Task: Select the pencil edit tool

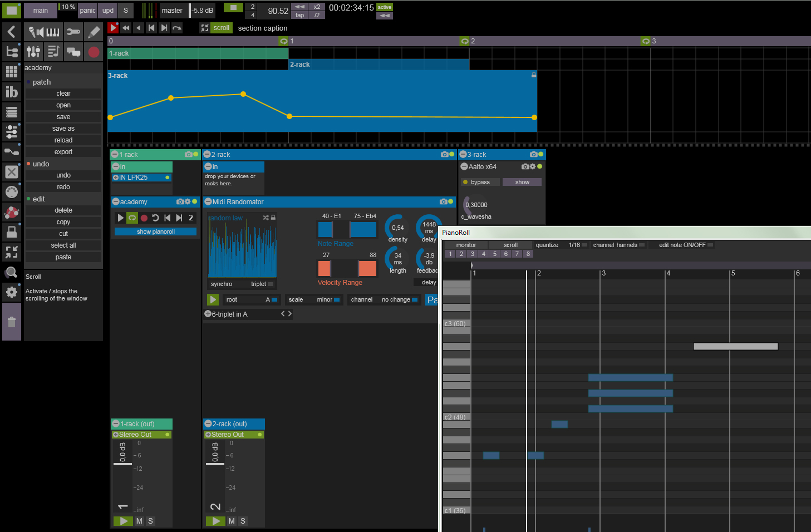Action: click(94, 32)
